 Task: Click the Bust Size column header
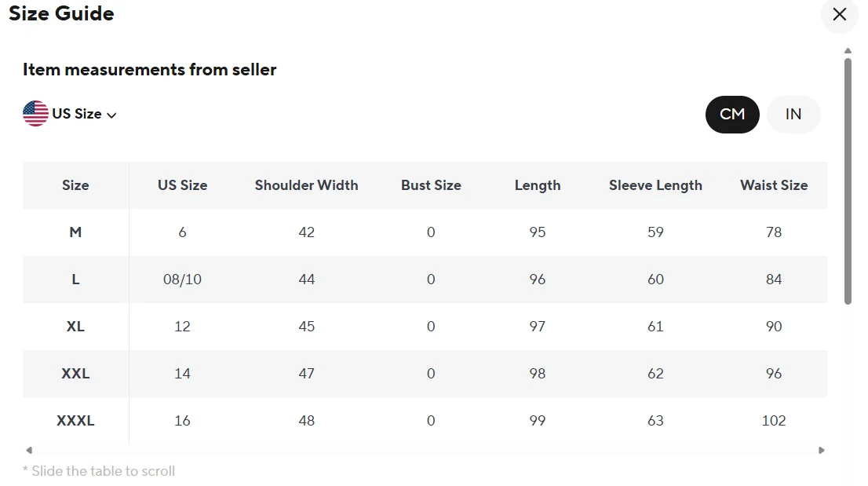[431, 185]
